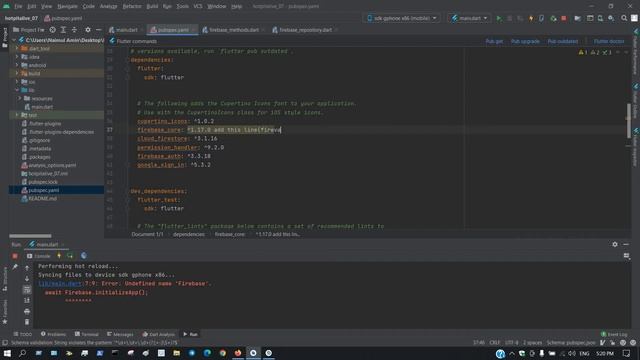Expand the .dart_tool folder in project tree

[x=17, y=48]
